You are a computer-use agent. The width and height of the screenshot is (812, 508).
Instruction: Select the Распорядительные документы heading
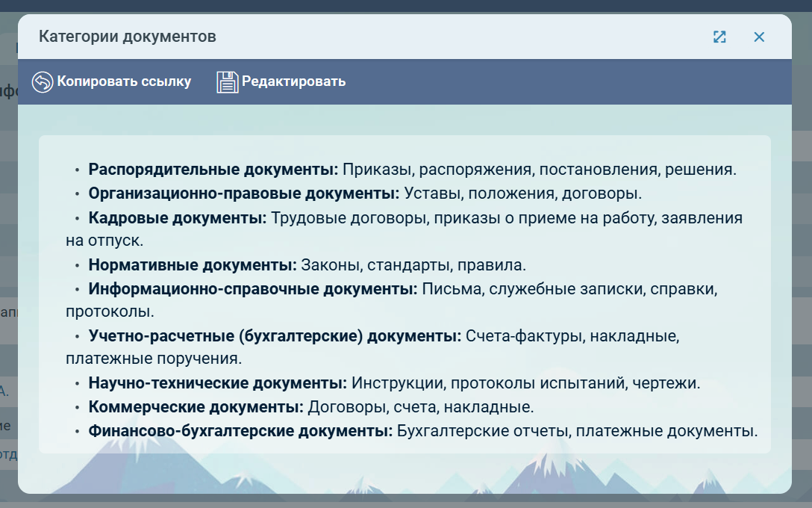[213, 170]
